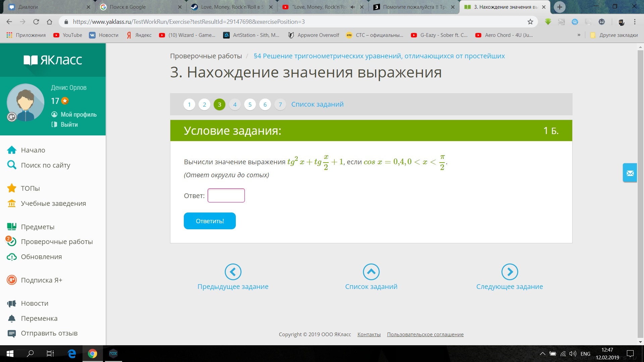Mute the YouTube tab audio icon

point(353,7)
